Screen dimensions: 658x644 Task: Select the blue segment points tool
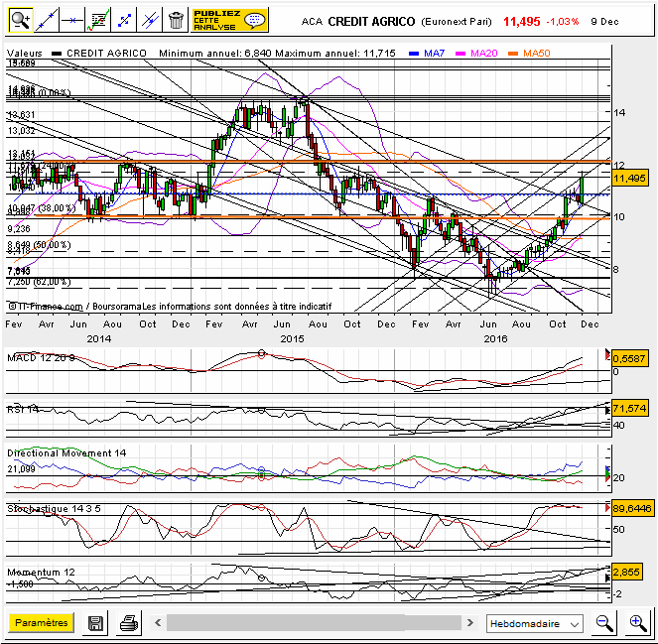(124, 19)
